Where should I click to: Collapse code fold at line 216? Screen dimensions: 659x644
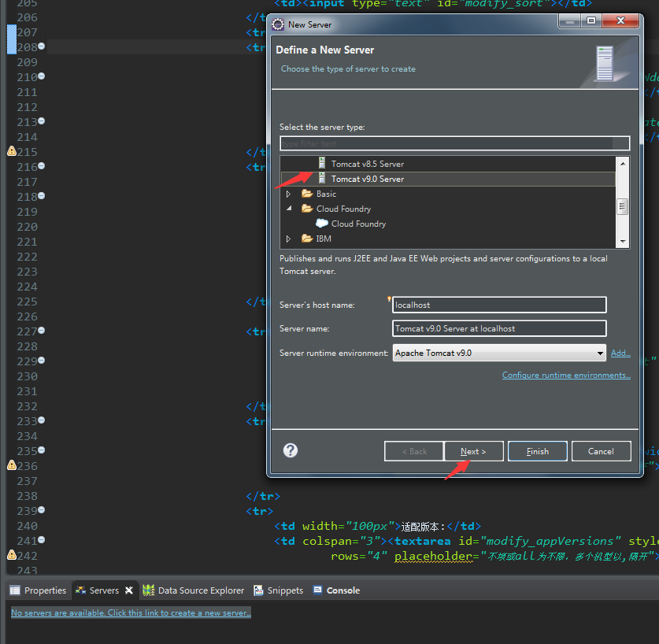tap(42, 166)
